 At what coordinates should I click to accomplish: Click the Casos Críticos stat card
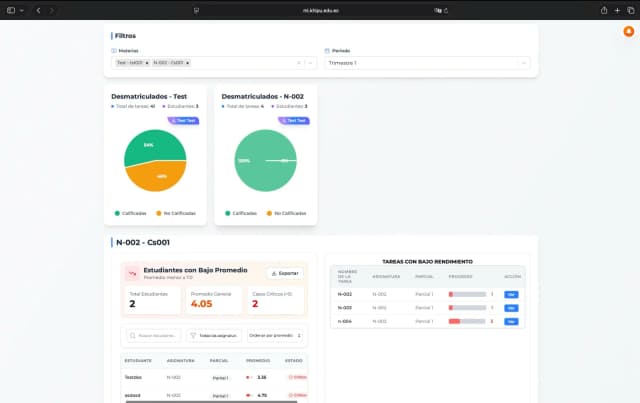pyautogui.click(x=276, y=301)
